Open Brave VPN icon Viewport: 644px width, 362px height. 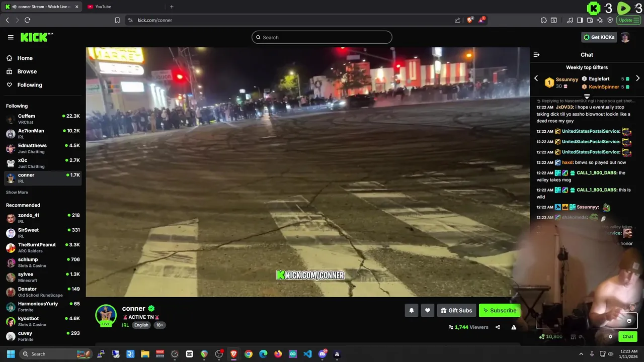[610, 20]
